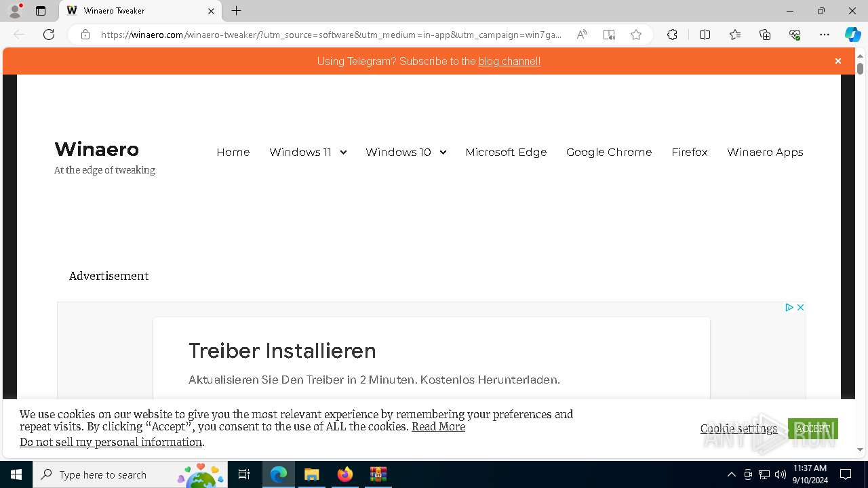868x488 pixels.
Task: Open the Windows Start menu
Action: tap(16, 474)
